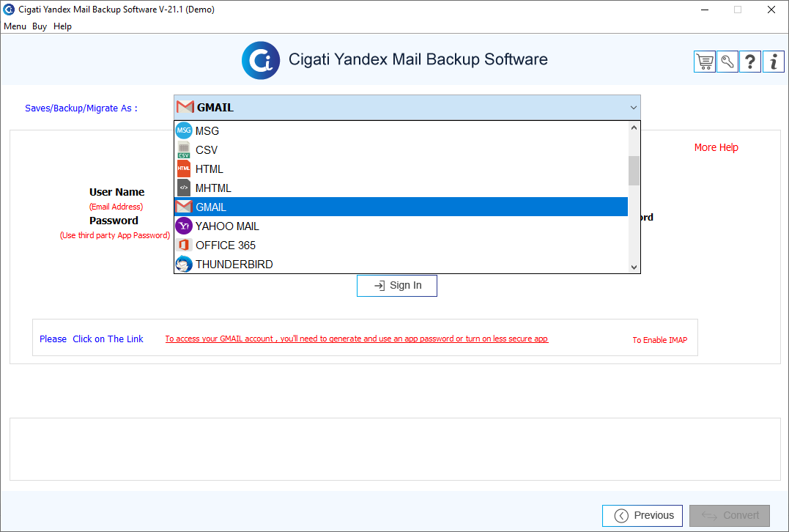The image size is (789, 532).
Task: Minimize the Cigati application window
Action: [705, 10]
